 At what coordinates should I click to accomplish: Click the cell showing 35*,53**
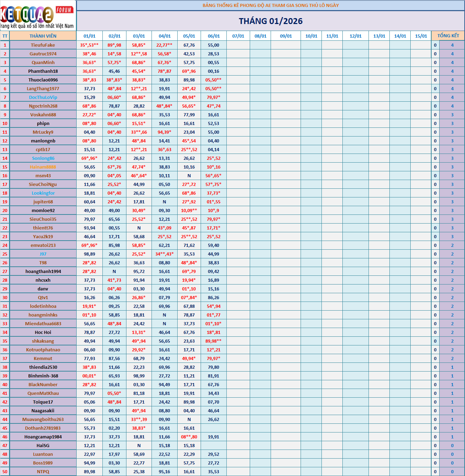90,45
